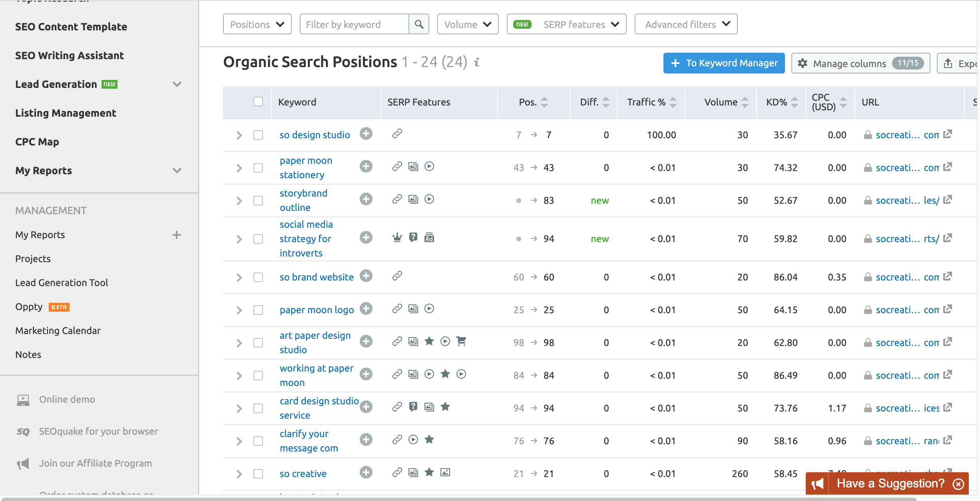Viewport: 980px width, 501px height.
Task: Expand the bold My Reports sidebar section
Action: [177, 171]
